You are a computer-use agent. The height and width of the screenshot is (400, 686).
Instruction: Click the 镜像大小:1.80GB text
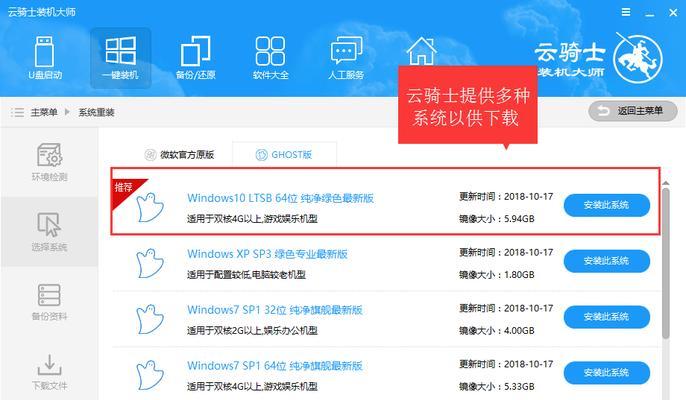497,275
